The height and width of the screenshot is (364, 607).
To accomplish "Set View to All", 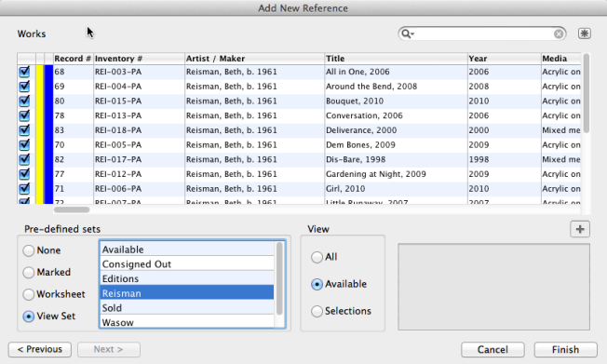I will (317, 257).
